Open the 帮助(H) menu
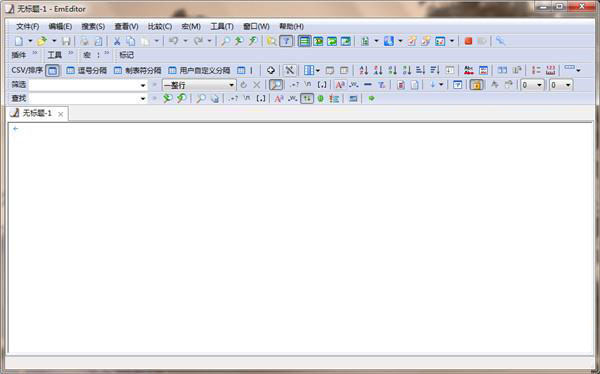Image resolution: width=600 pixels, height=374 pixels. pyautogui.click(x=292, y=26)
